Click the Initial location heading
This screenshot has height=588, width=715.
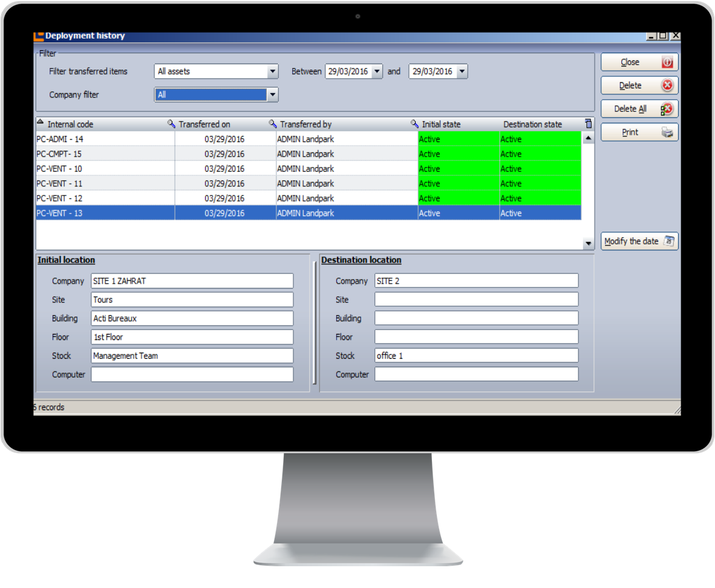coord(66,260)
